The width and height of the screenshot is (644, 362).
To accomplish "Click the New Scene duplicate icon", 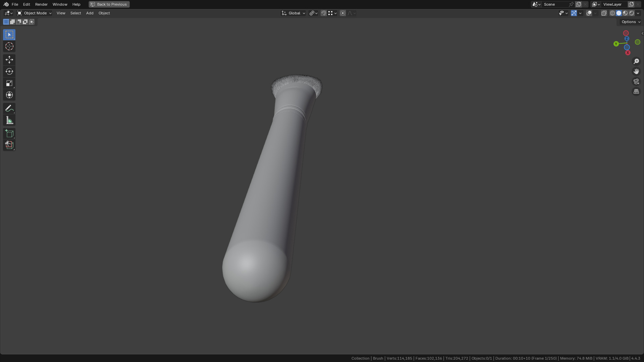I will [579, 4].
